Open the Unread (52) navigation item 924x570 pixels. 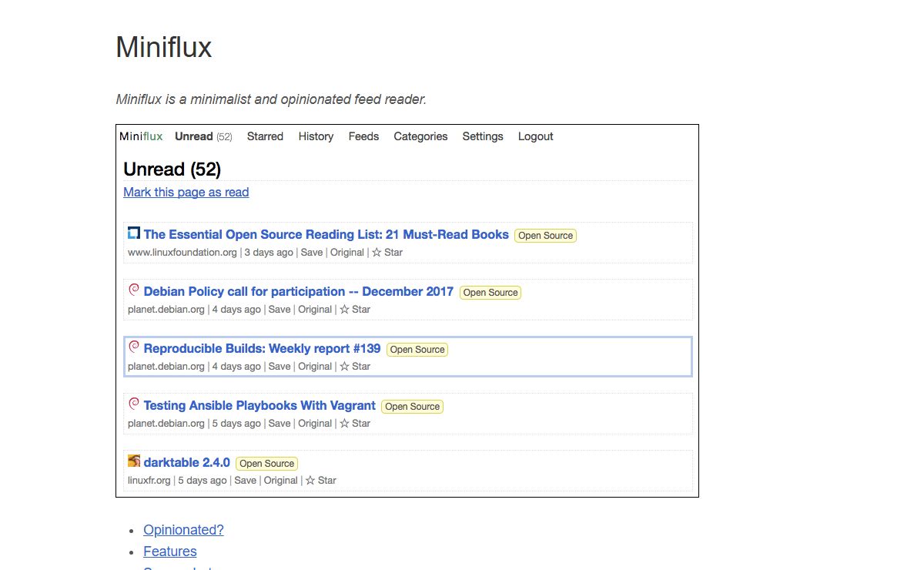(203, 136)
